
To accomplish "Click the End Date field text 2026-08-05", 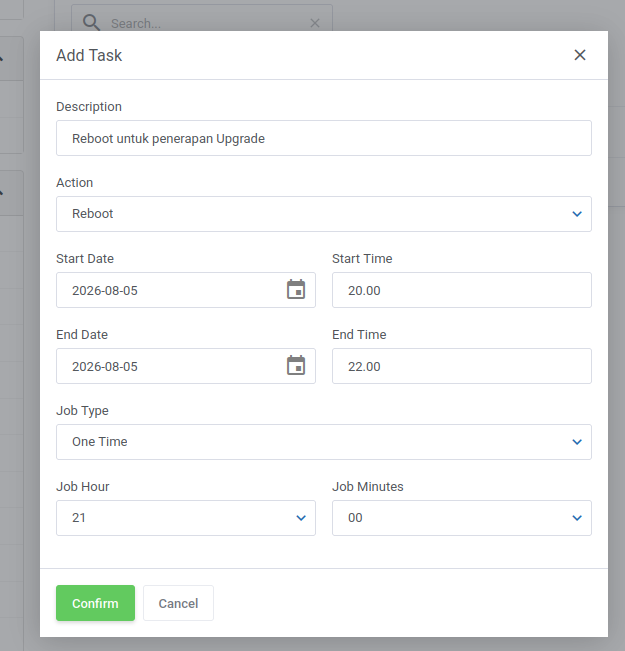I will coord(105,366).
